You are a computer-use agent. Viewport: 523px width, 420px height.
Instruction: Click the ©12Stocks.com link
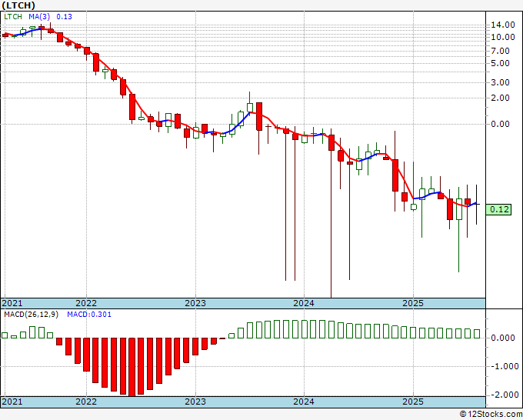[x=491, y=415]
